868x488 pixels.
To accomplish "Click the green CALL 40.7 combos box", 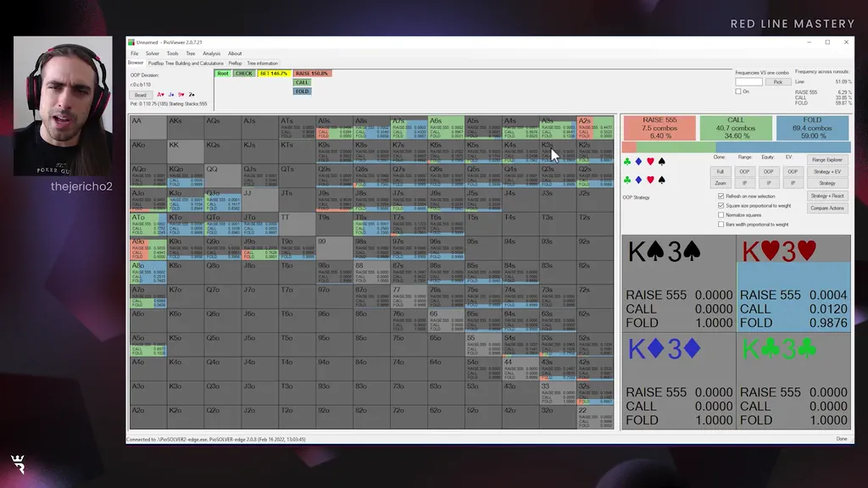I will pyautogui.click(x=736, y=128).
